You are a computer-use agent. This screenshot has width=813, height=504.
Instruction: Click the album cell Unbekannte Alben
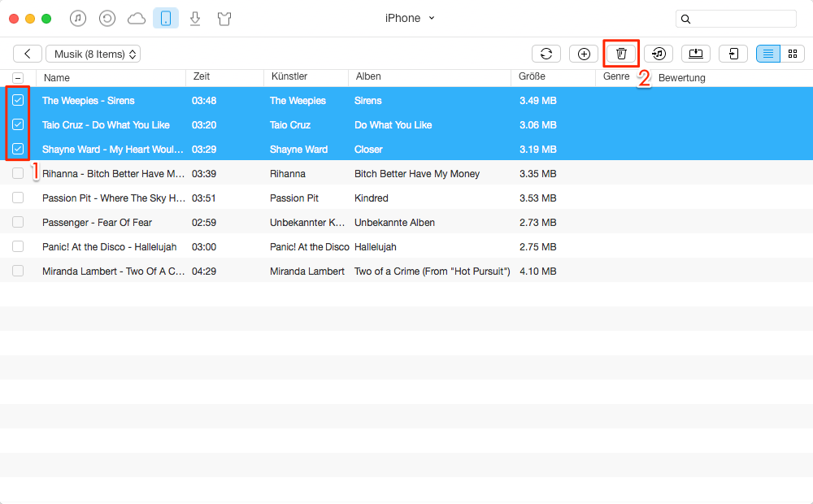coord(394,223)
